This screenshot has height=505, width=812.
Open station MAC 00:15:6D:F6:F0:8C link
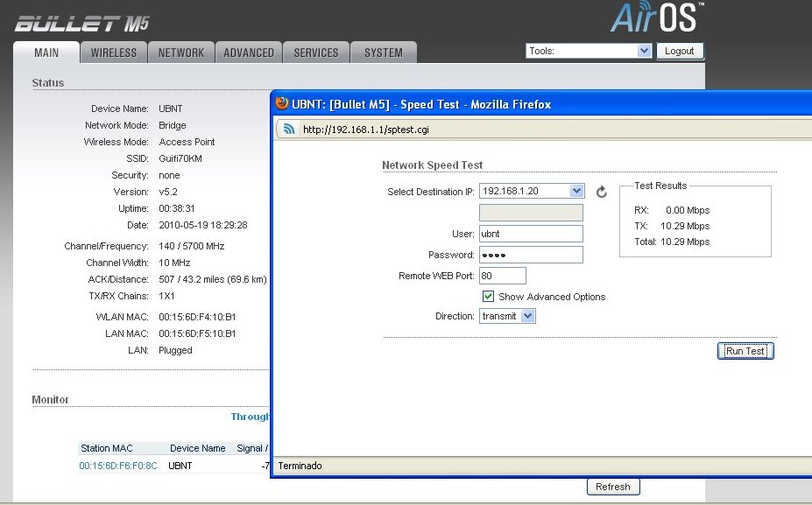[x=118, y=466]
